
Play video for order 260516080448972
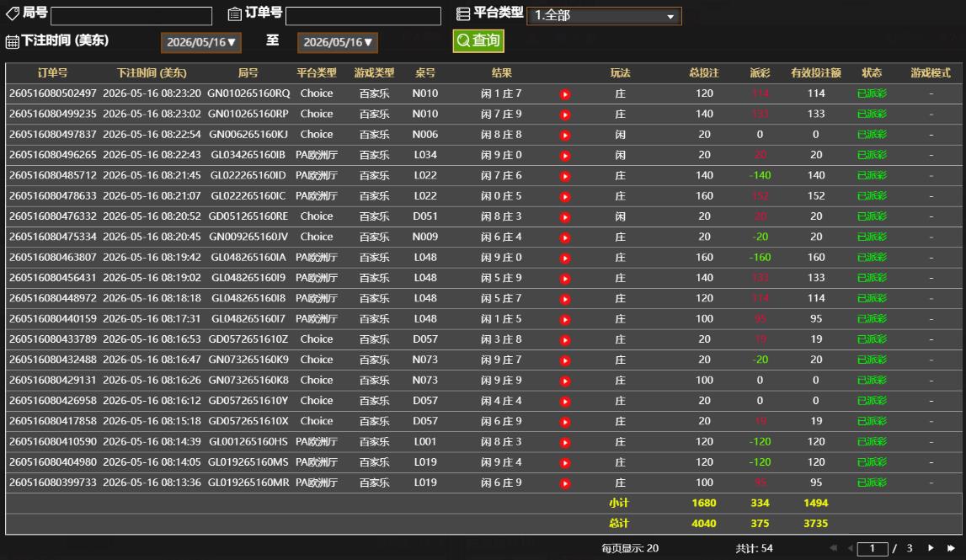565,299
